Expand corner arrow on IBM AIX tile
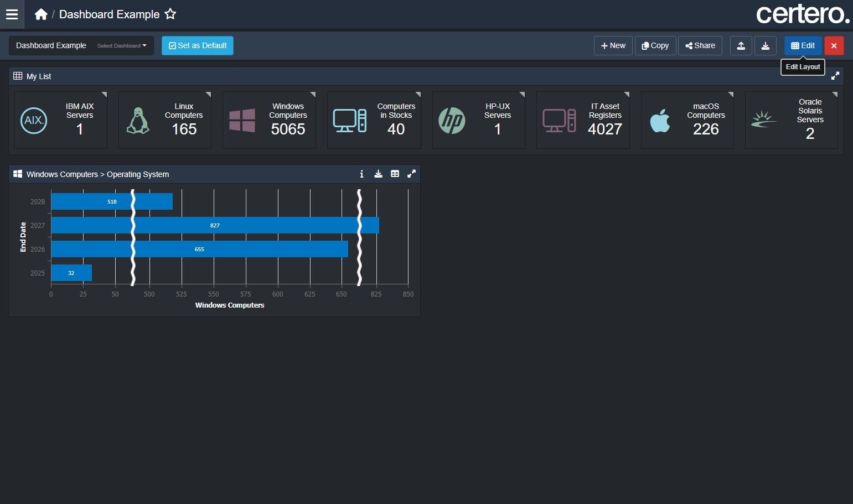Image resolution: width=853 pixels, height=504 pixels. (104, 95)
